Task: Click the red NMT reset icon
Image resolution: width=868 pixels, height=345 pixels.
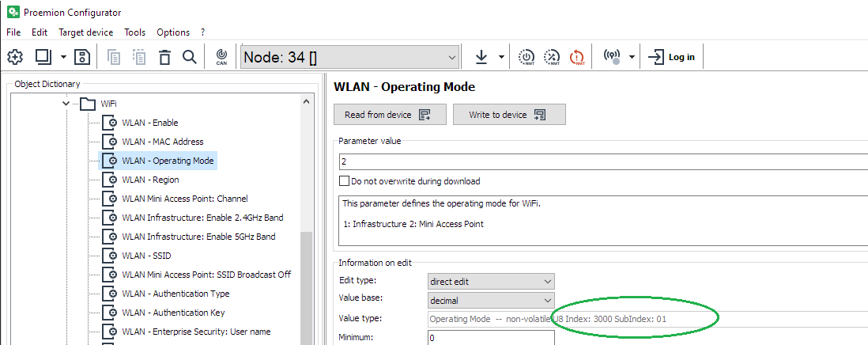Action: click(x=578, y=57)
